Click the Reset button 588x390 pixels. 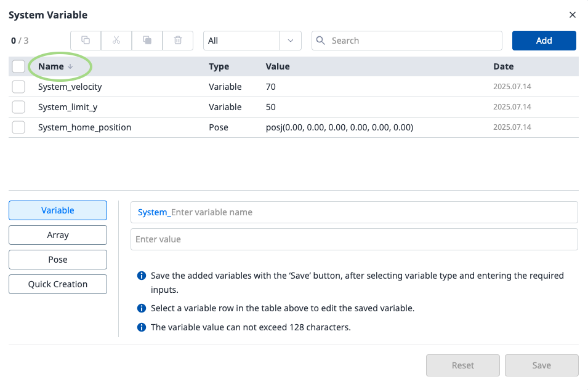point(463,365)
